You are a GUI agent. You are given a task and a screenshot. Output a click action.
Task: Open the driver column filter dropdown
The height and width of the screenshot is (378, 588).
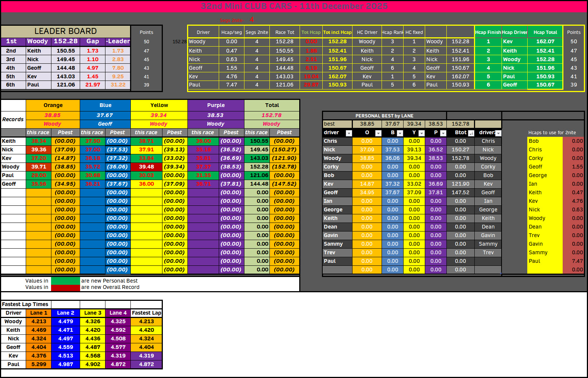pyautogui.click(x=349, y=133)
